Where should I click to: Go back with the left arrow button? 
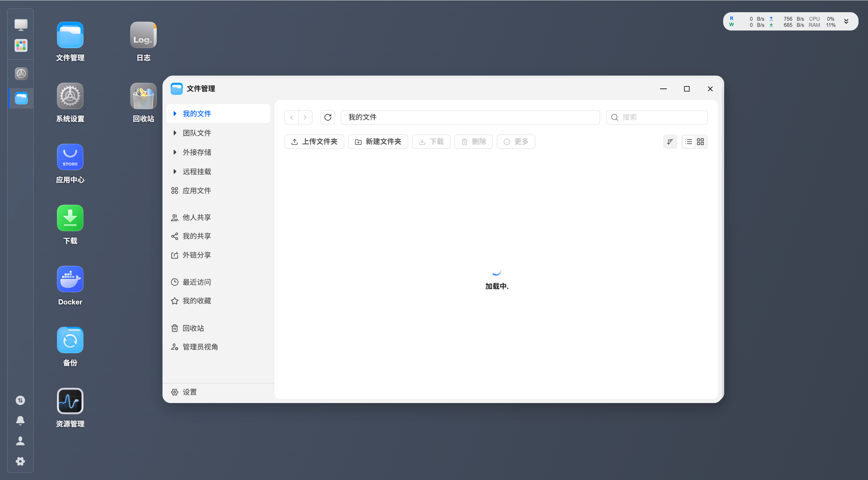[292, 117]
